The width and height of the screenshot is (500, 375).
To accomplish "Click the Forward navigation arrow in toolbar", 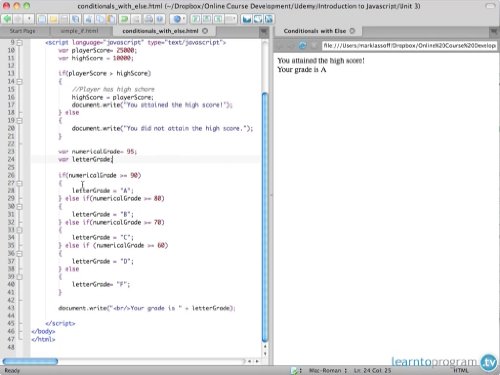I will [18, 19].
